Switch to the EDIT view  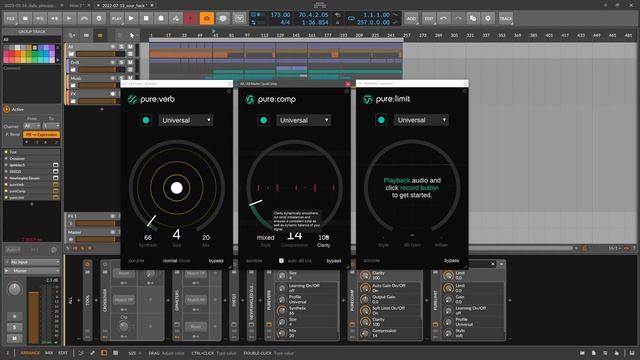point(63,353)
